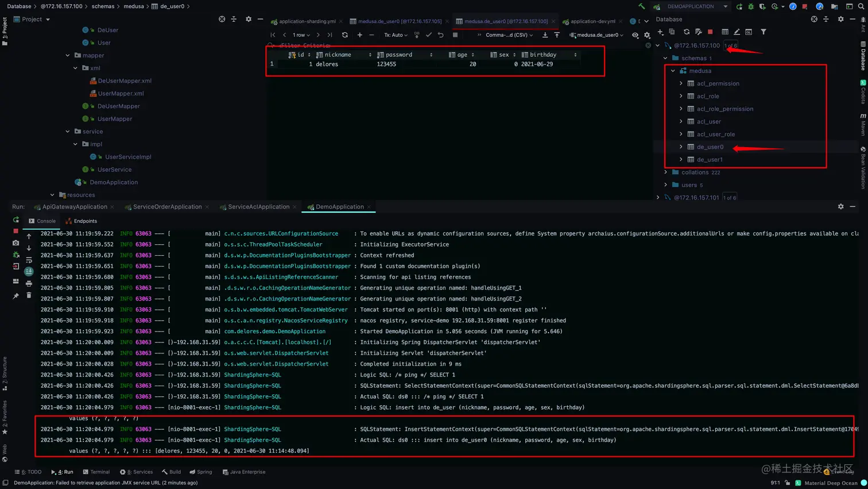Viewport: 868px width, 489px height.
Task: Take a thread dump with the camera icon
Action: pos(15,243)
